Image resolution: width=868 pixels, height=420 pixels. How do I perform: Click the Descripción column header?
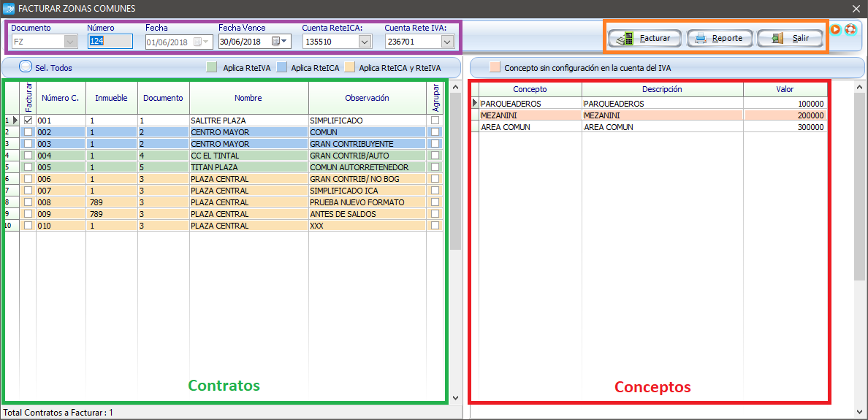(x=662, y=89)
